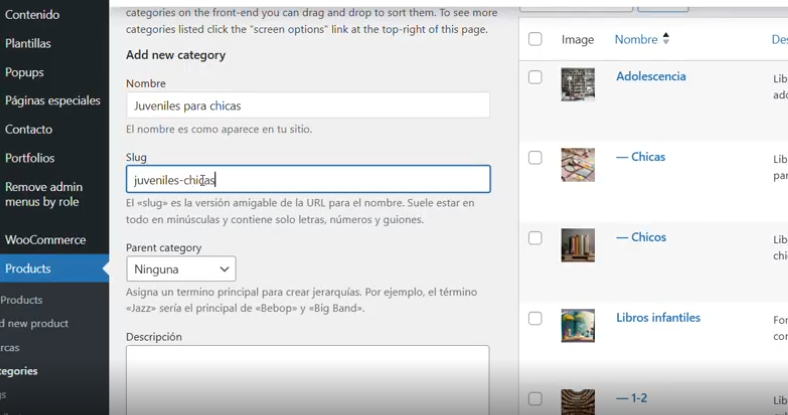Screen dimensions: 788x415
Task: Click the Nombre column header to sort
Action: (x=636, y=39)
